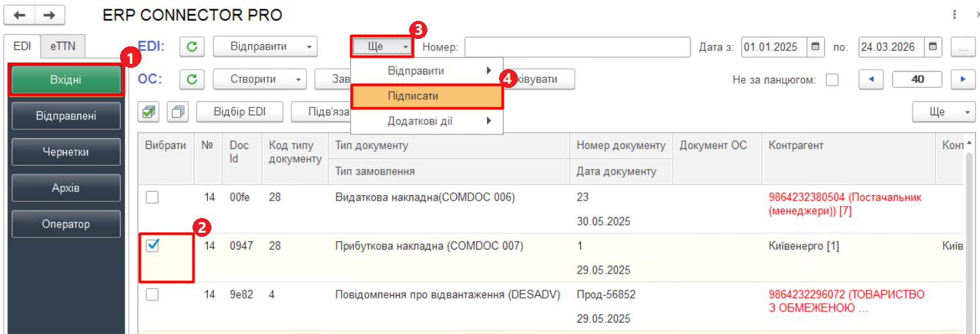Expand the Створити dropdown

click(x=259, y=79)
